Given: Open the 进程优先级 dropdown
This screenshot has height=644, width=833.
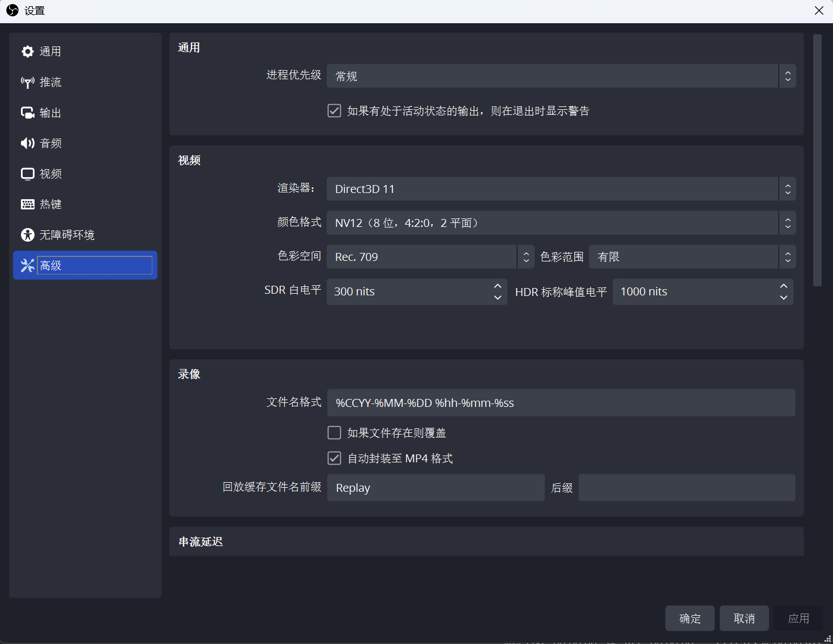Looking at the screenshot, I should click(x=561, y=76).
